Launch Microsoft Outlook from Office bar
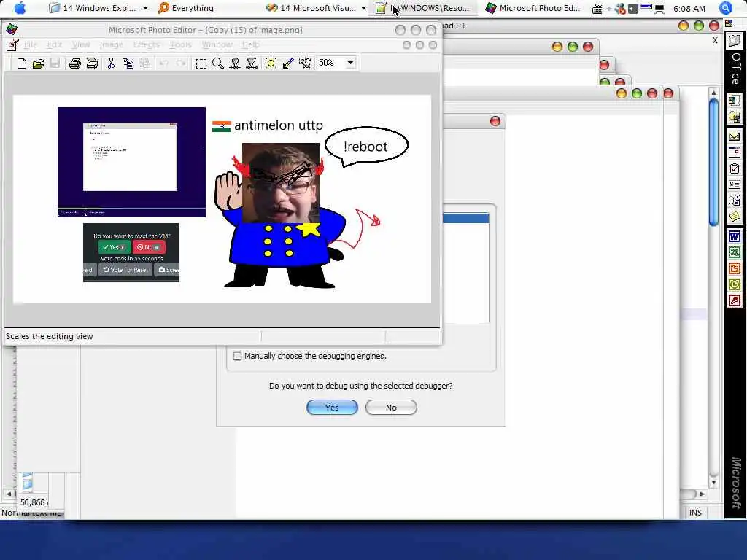The height and width of the screenshot is (560, 747). click(735, 285)
